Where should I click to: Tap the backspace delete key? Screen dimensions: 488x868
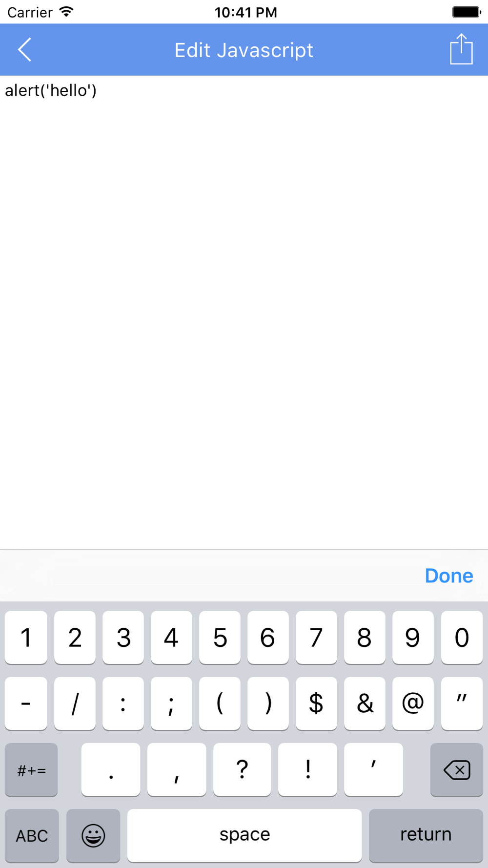click(x=457, y=770)
